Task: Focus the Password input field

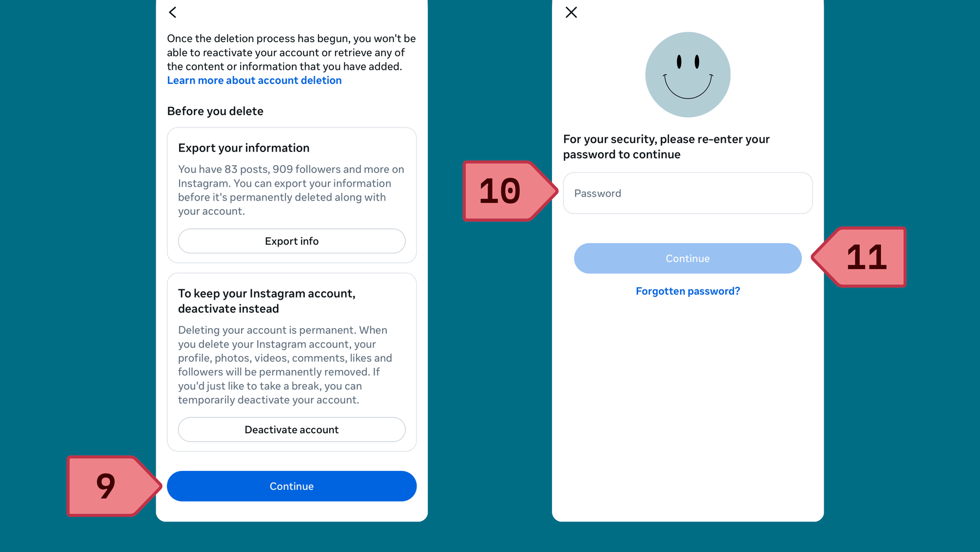Action: click(x=688, y=193)
